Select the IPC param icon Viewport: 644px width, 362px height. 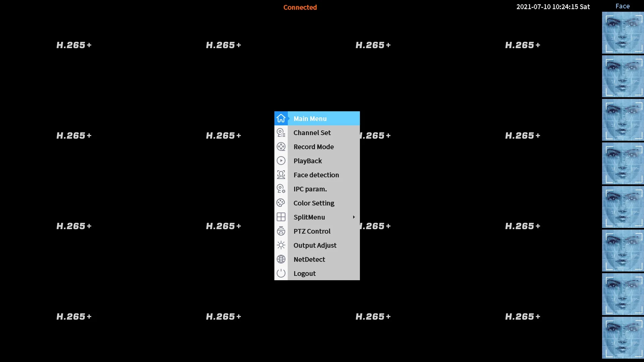pyautogui.click(x=281, y=189)
